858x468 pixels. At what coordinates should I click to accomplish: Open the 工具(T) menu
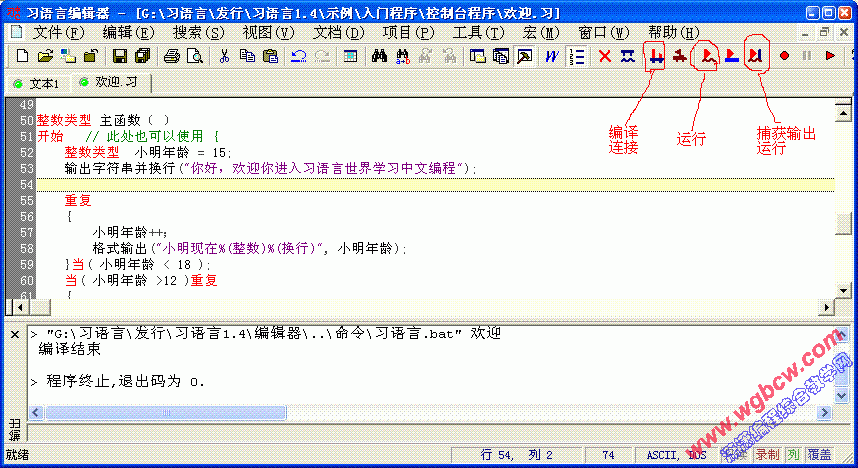[x=478, y=33]
